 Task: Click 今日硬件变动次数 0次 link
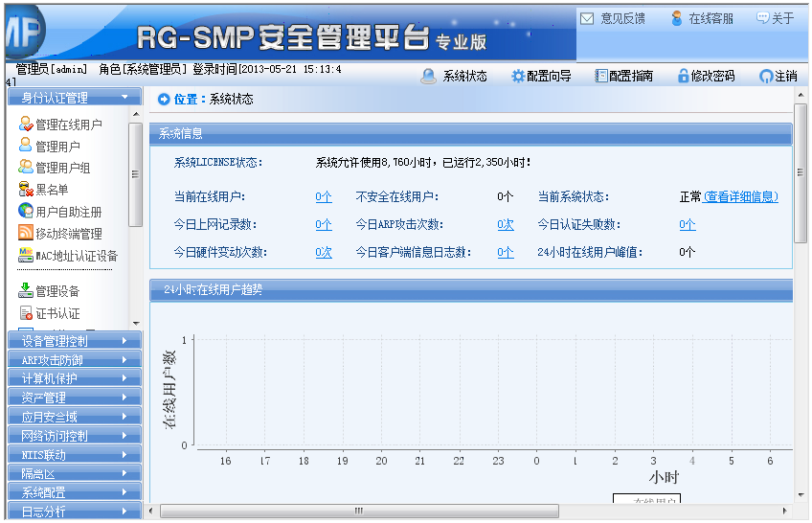tap(324, 252)
